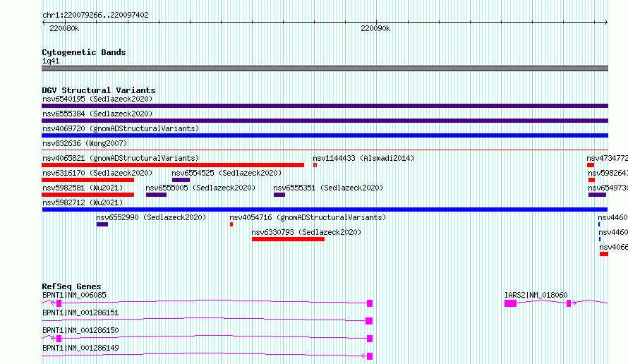628x364 pixels.
Task: Open the nsv6540195 (Sedlazeck2020) label
Action: point(97,99)
